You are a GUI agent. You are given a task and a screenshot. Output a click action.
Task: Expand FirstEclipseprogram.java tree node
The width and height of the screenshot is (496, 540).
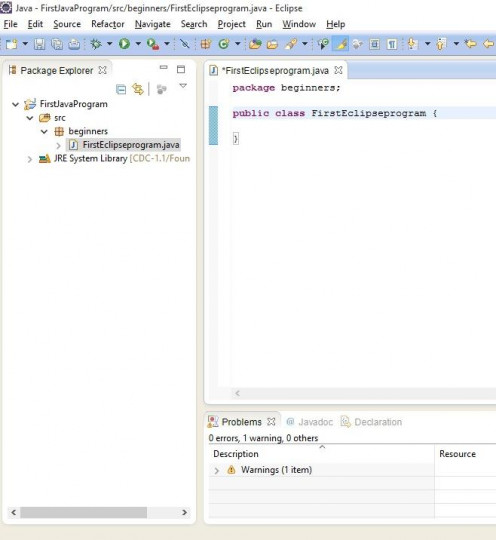coord(58,145)
